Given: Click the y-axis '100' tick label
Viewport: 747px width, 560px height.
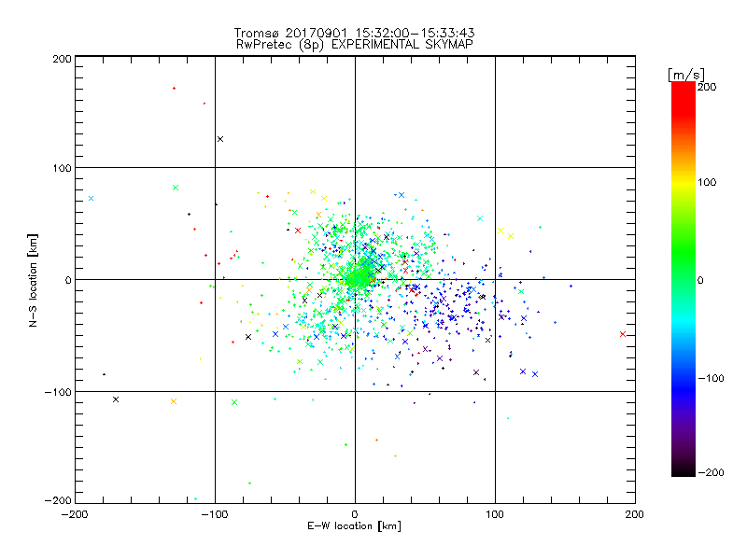Looking at the screenshot, I should (x=62, y=168).
